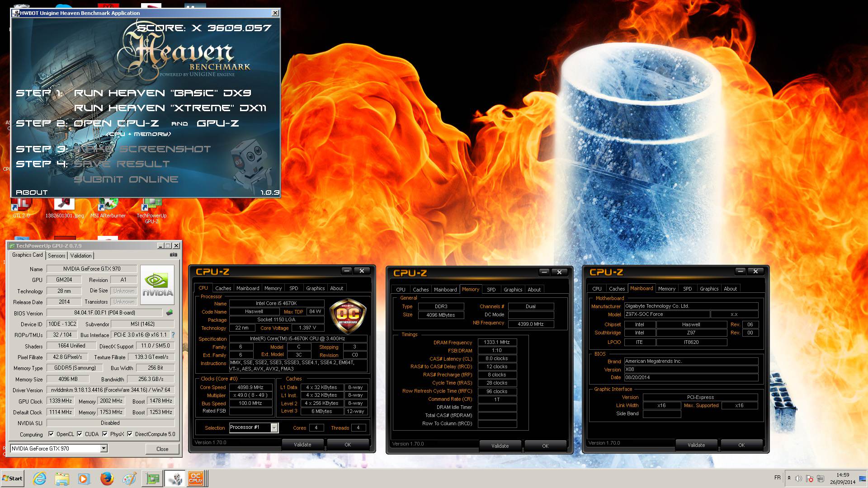
Task: Click the network tray icon
Action: [820, 479]
